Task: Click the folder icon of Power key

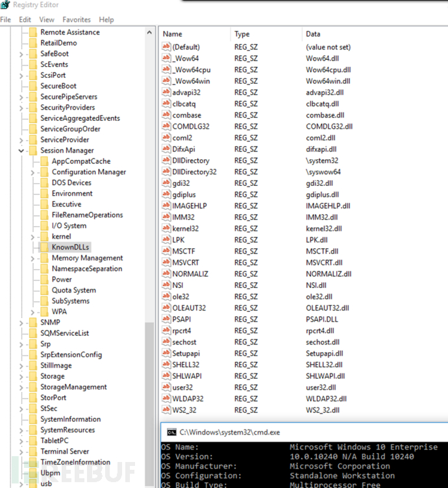Action: click(44, 279)
